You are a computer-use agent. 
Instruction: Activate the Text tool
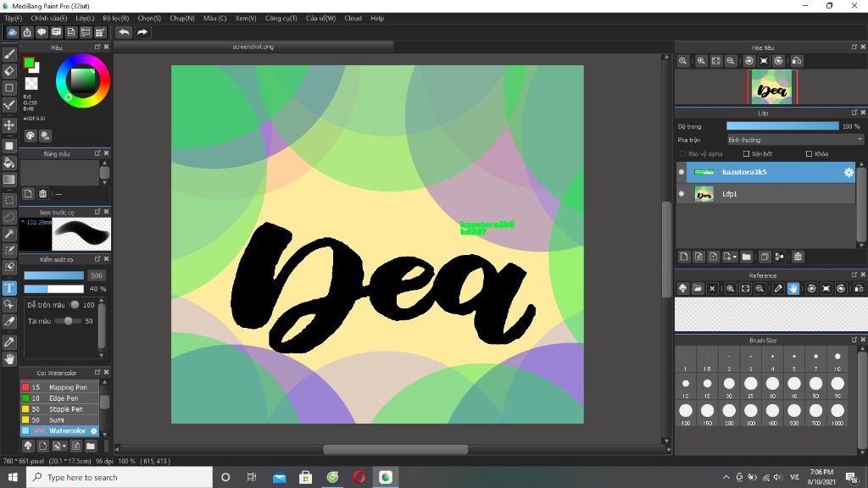pos(8,288)
